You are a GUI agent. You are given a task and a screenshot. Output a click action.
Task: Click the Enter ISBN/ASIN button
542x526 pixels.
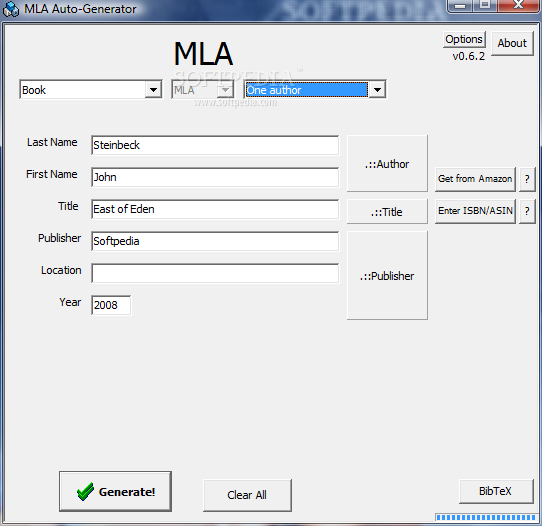coord(475,211)
